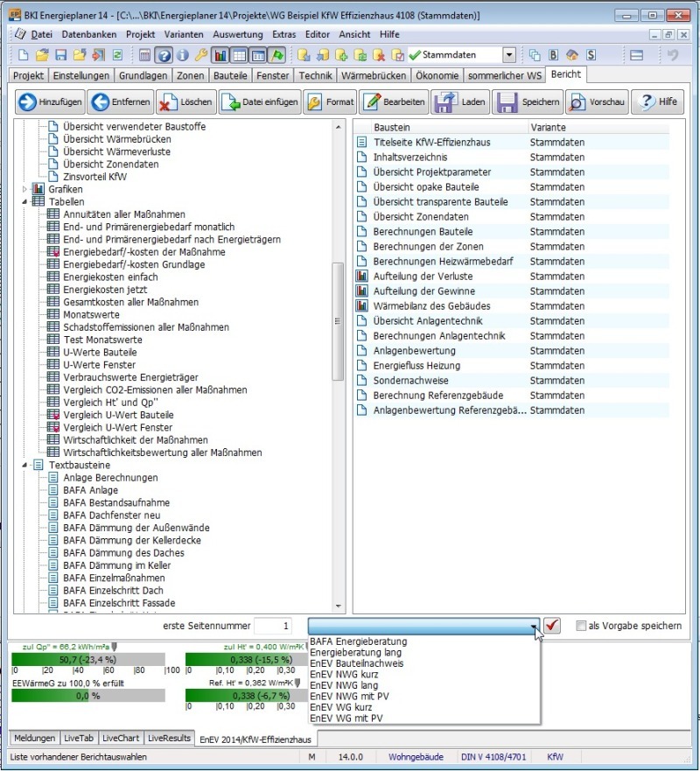Toggle the table grid toolbar icon
The width and height of the screenshot is (700, 771).
tap(240, 55)
